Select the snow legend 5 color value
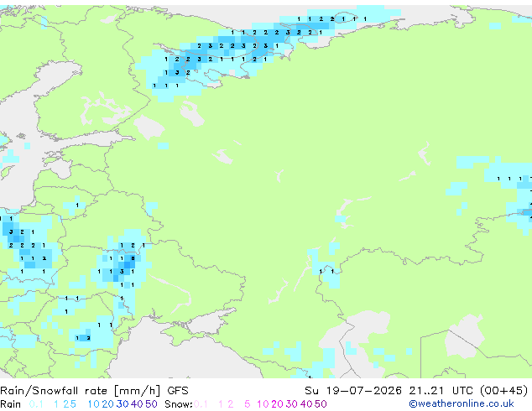 click(248, 404)
